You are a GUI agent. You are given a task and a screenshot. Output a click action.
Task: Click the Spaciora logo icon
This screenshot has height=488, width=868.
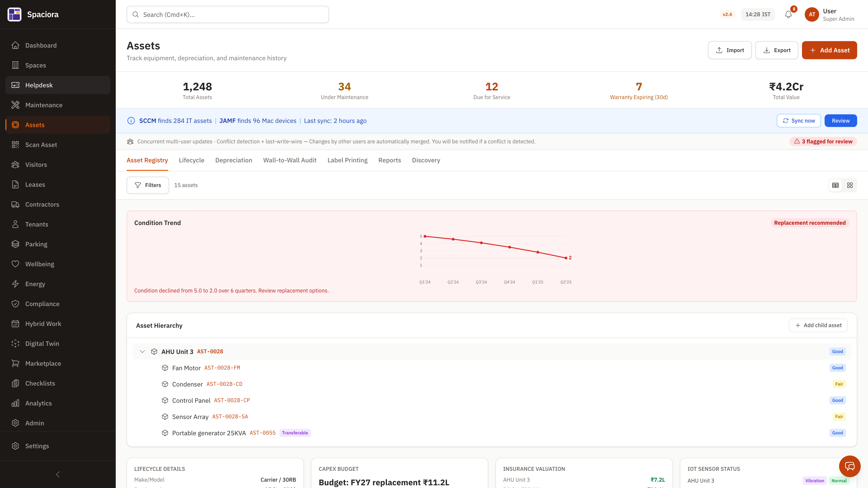14,14
